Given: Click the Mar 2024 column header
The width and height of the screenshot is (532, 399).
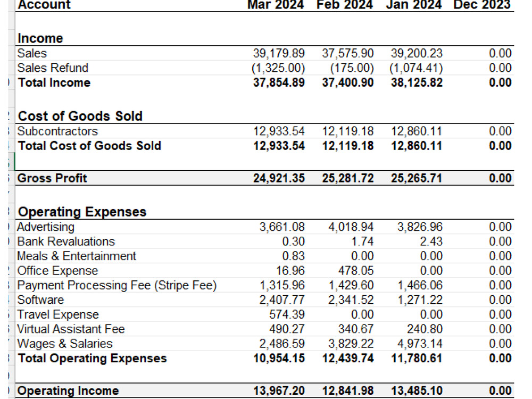Looking at the screenshot, I should pyautogui.click(x=276, y=5).
